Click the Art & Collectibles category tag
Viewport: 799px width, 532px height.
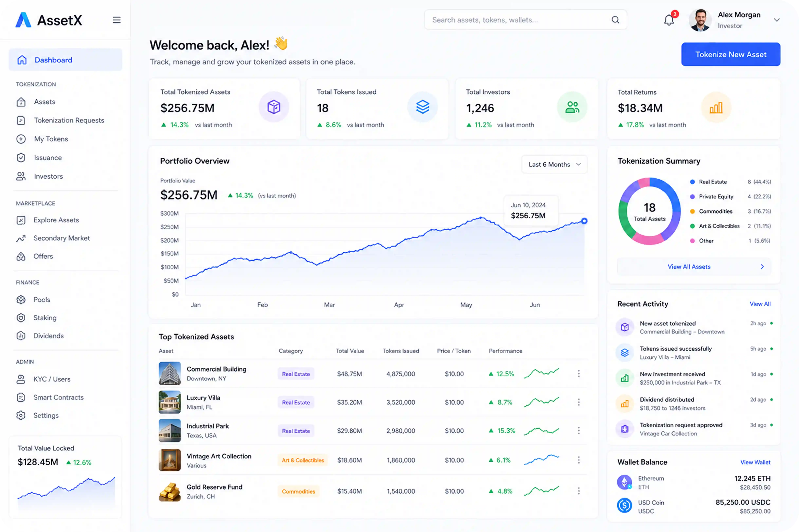303,460
